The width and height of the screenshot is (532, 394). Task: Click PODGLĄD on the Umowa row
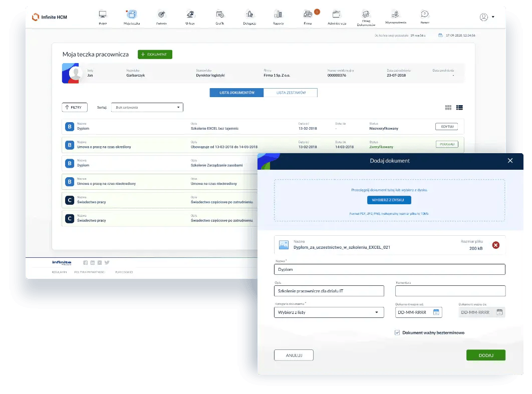tap(447, 144)
